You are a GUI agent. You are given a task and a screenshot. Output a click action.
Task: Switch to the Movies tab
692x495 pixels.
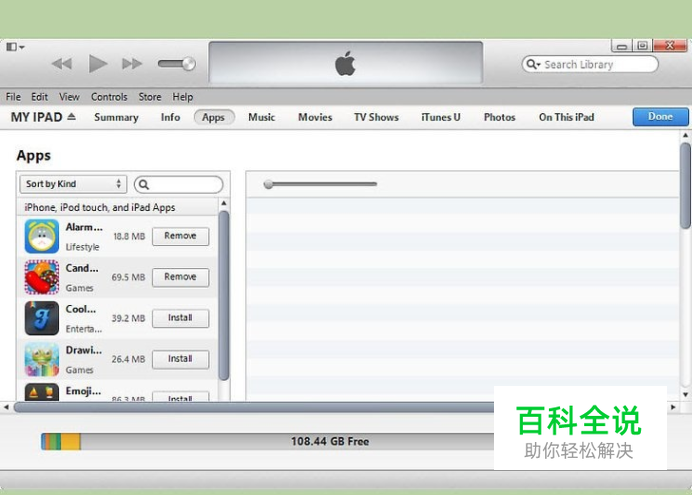tap(315, 117)
